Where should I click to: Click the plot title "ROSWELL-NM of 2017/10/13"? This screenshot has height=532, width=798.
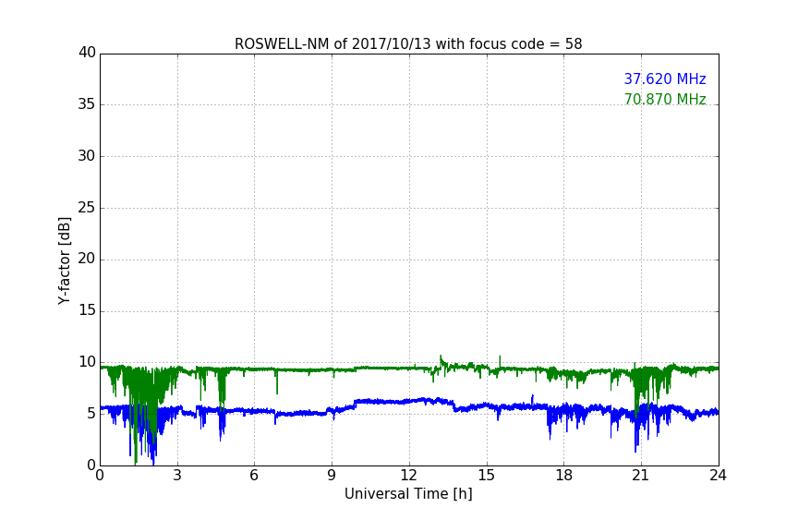coord(408,44)
